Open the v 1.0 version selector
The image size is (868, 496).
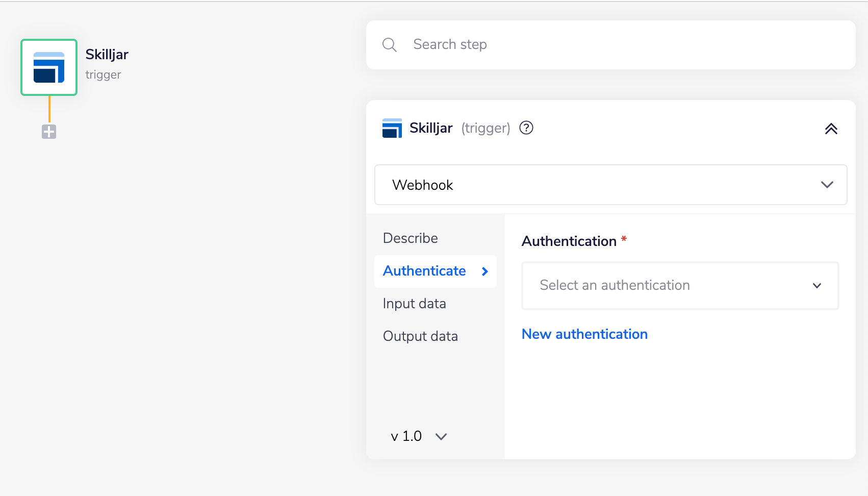pyautogui.click(x=419, y=436)
